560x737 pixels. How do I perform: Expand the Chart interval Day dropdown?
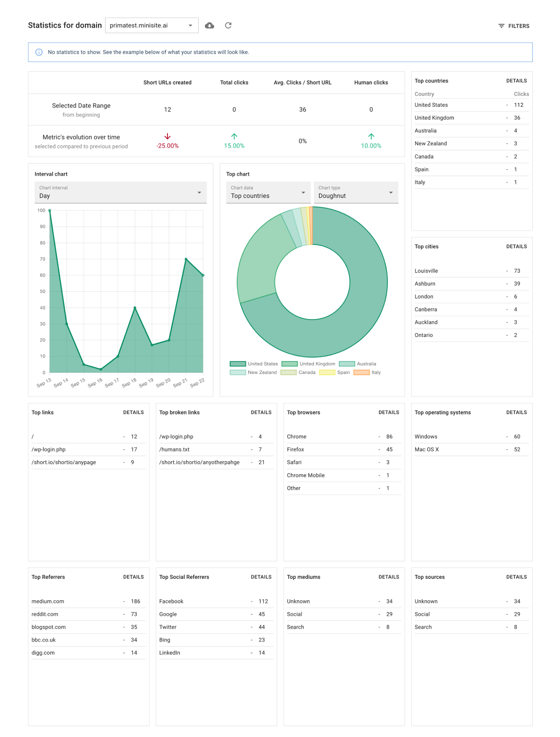coord(120,192)
